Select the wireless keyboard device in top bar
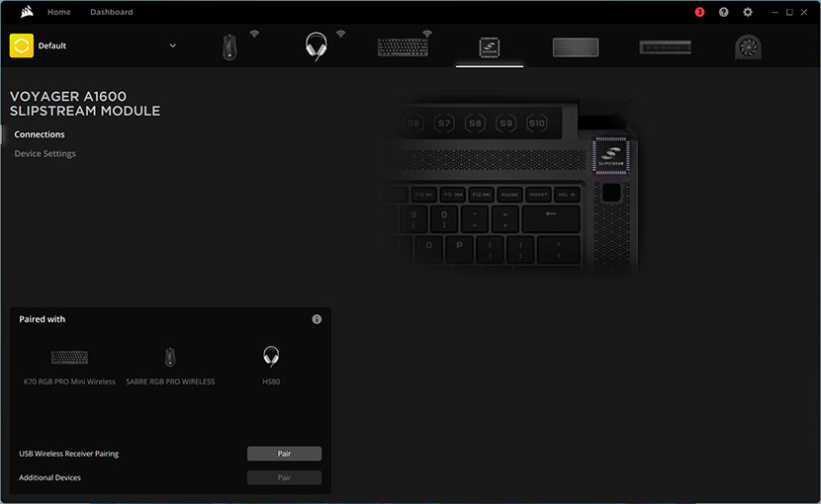This screenshot has height=504, width=821. [x=403, y=47]
